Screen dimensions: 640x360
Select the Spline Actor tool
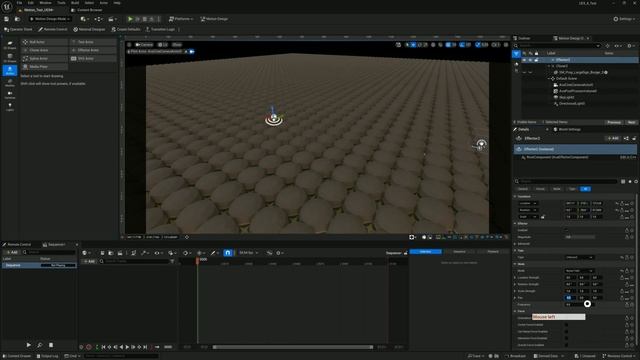pyautogui.click(x=44, y=58)
